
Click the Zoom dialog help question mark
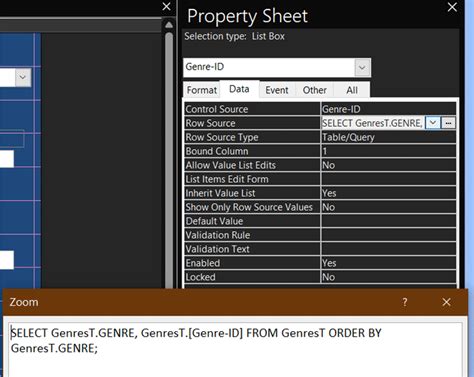(405, 302)
